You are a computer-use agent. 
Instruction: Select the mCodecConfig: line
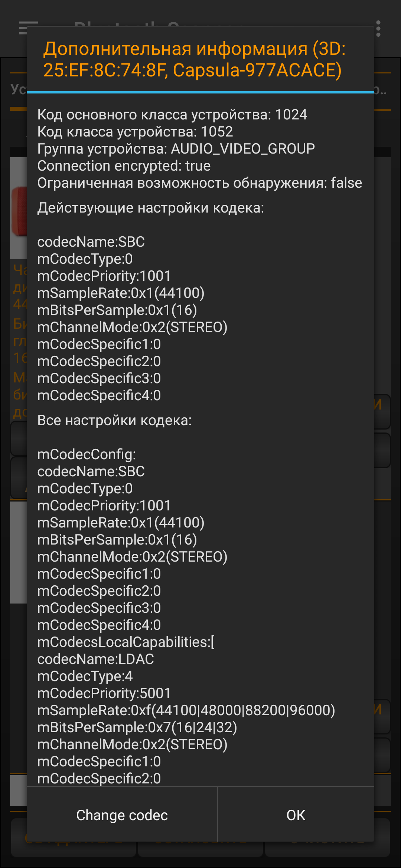point(87,454)
